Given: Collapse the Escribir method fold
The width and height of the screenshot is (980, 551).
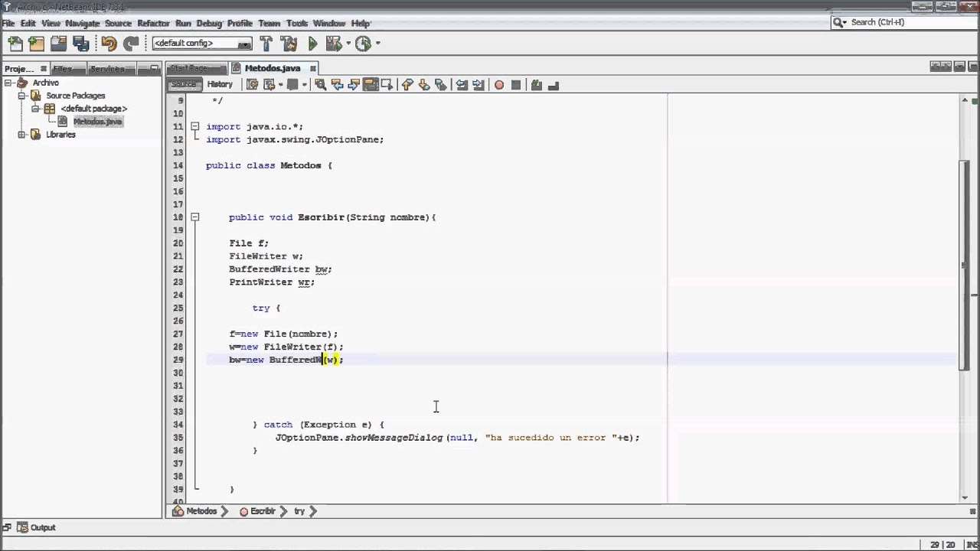Looking at the screenshot, I should point(194,217).
